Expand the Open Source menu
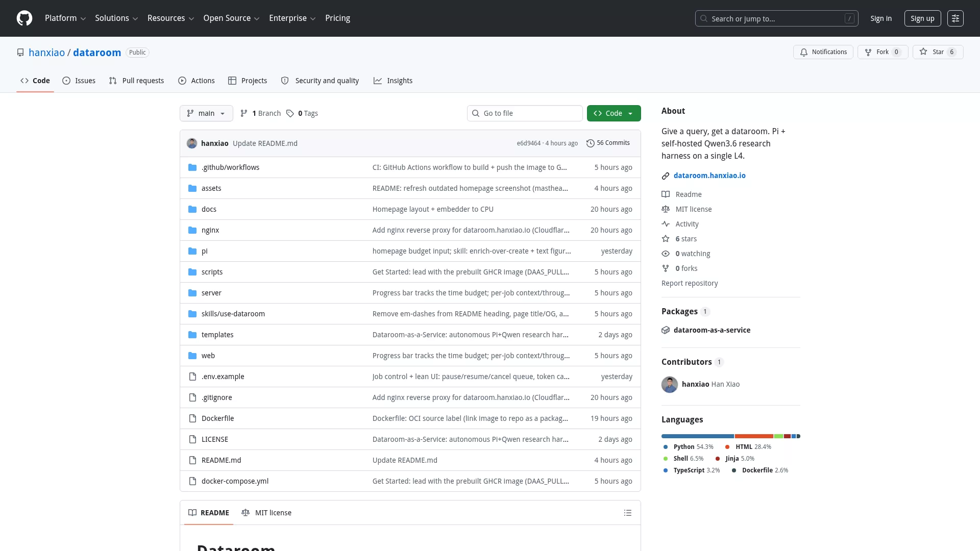Image resolution: width=980 pixels, height=551 pixels. pos(231,18)
